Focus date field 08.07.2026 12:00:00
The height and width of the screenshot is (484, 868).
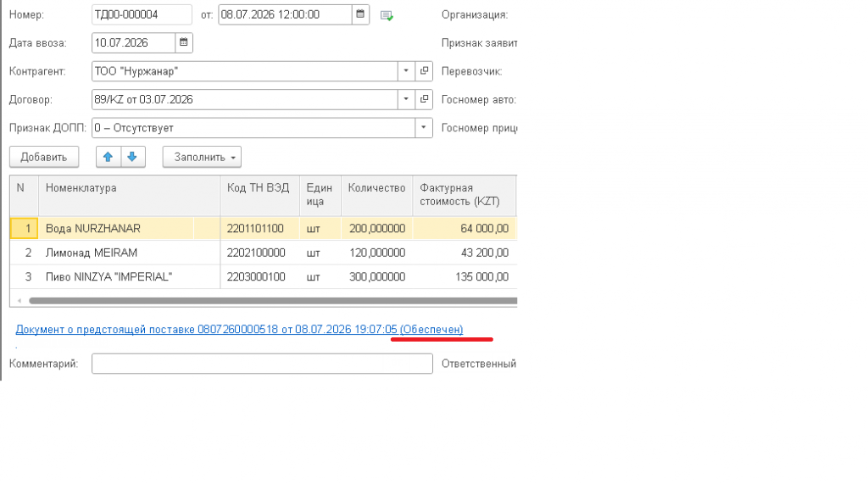pos(285,14)
